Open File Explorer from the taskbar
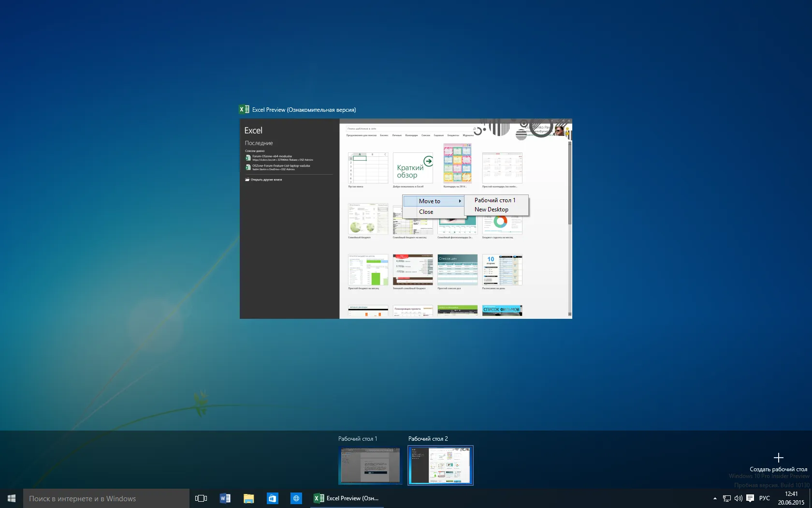 (x=249, y=498)
